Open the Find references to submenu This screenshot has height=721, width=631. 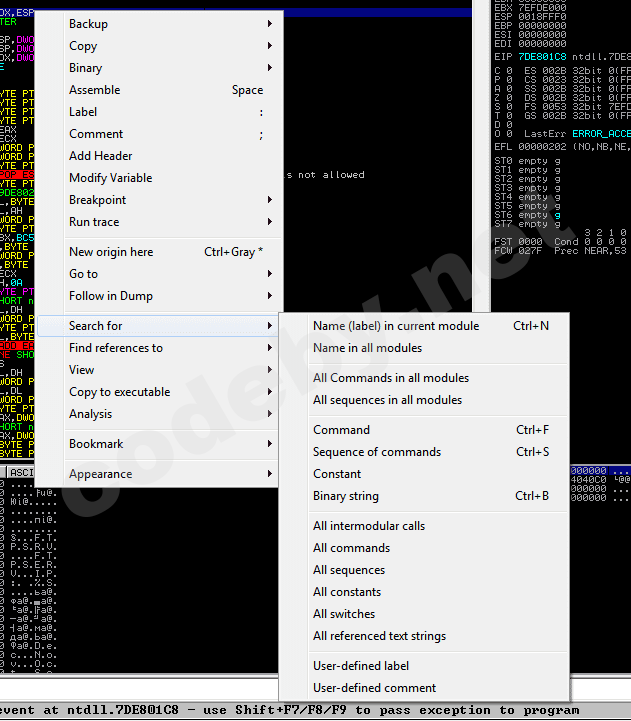click(115, 348)
